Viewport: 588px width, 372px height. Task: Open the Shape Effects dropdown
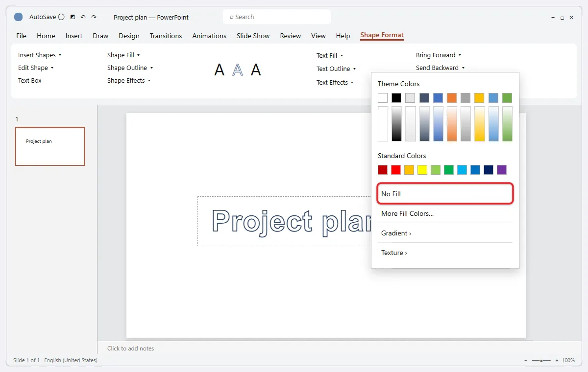pos(129,80)
